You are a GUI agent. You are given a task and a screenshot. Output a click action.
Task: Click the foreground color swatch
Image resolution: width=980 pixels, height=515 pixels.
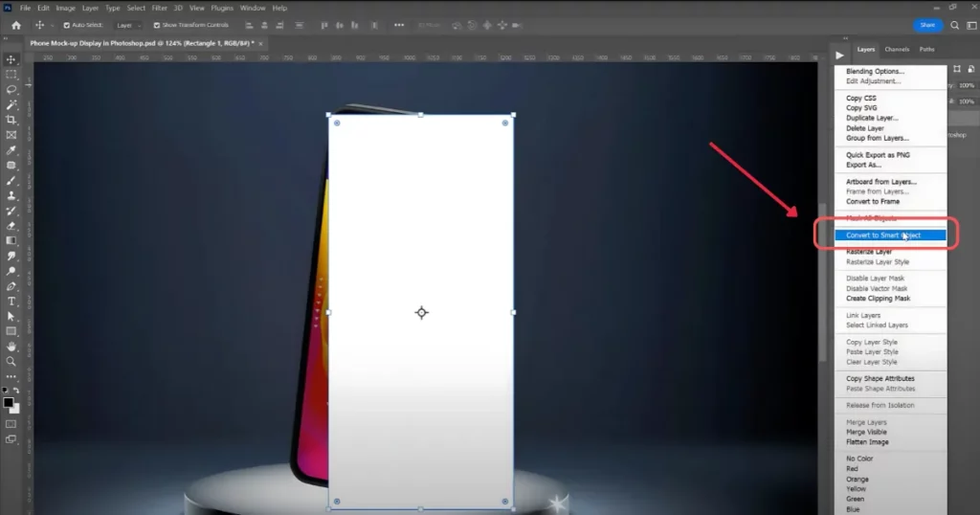click(8, 402)
